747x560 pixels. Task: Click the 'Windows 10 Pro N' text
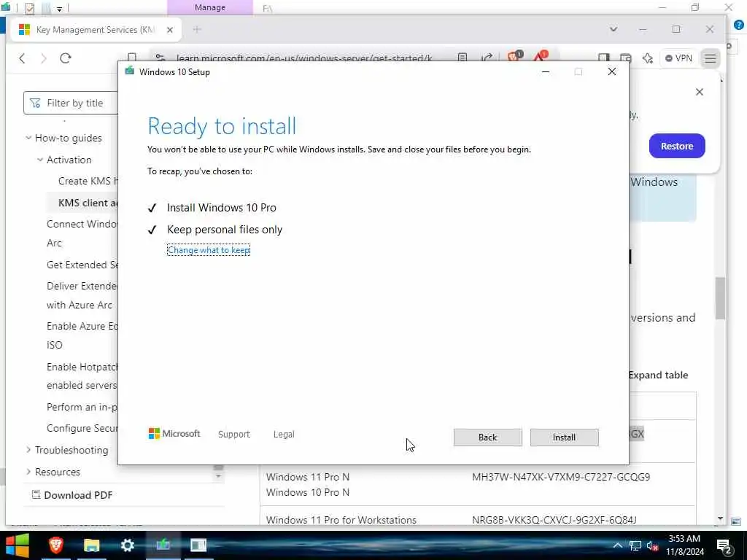pyautogui.click(x=308, y=492)
